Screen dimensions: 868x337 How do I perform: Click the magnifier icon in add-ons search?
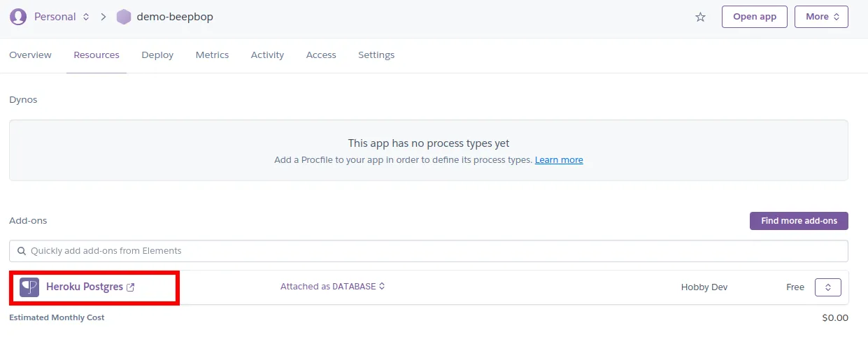22,251
